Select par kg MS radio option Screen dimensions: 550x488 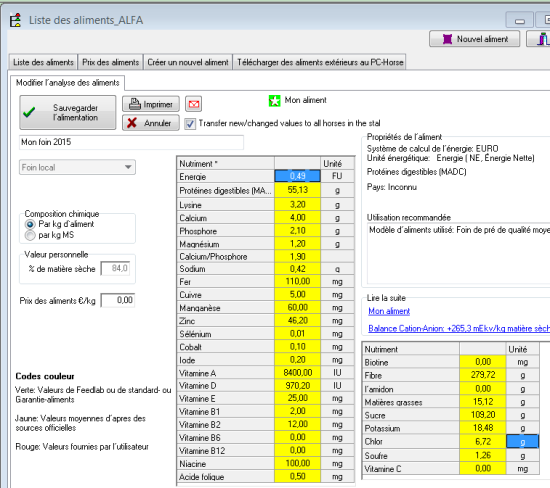(x=31, y=235)
